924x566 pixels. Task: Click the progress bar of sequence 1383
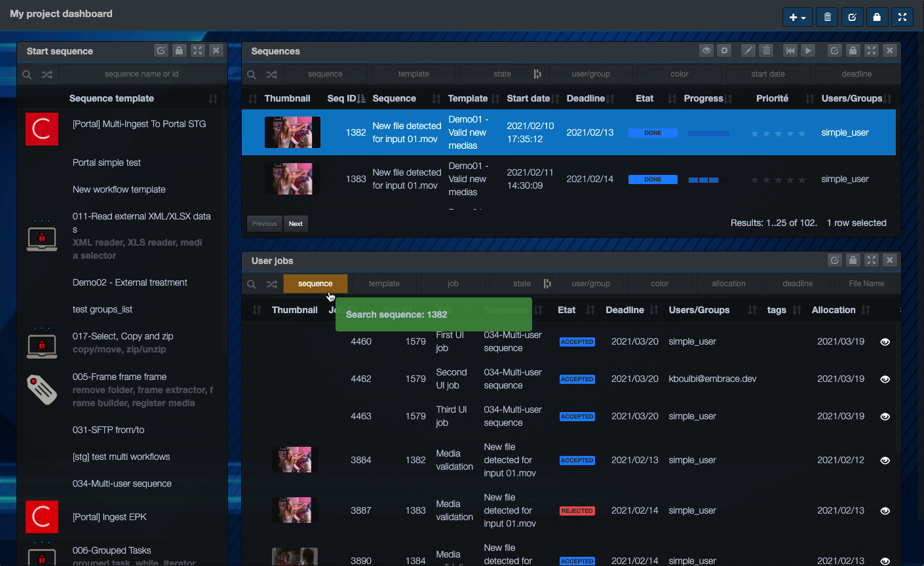(x=709, y=179)
